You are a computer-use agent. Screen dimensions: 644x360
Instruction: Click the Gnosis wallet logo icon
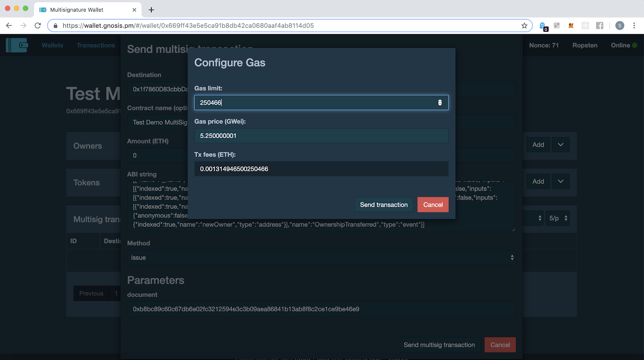[x=17, y=45]
